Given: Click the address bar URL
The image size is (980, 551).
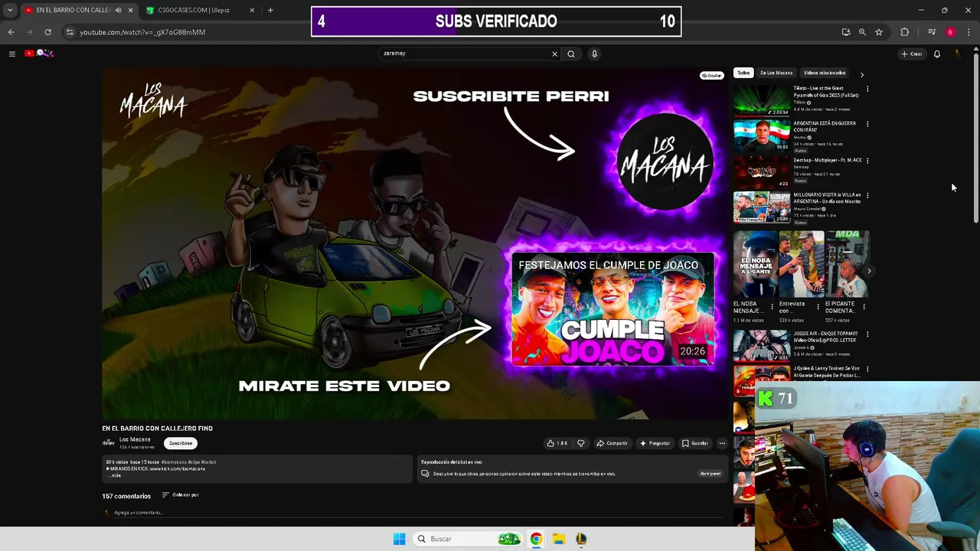Looking at the screenshot, I should (x=142, y=32).
